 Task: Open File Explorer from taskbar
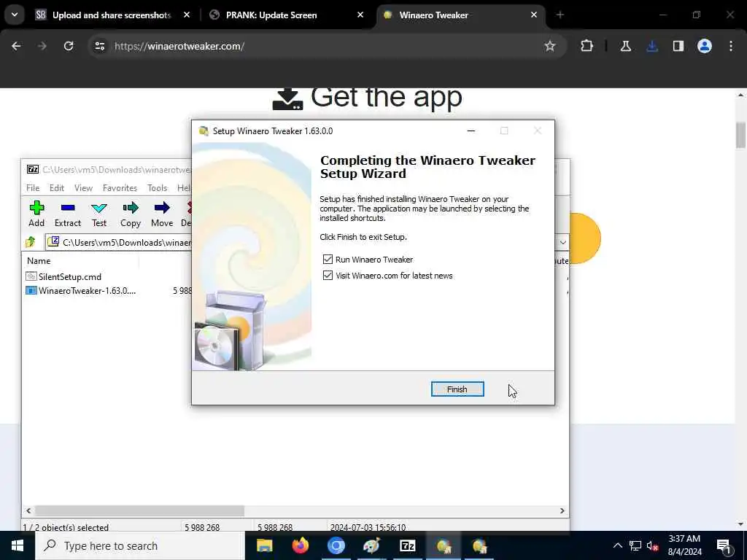coord(264,545)
